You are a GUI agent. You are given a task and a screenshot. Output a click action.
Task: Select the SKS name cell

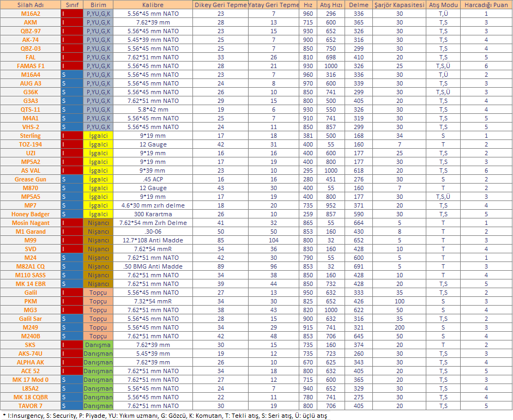31,345
